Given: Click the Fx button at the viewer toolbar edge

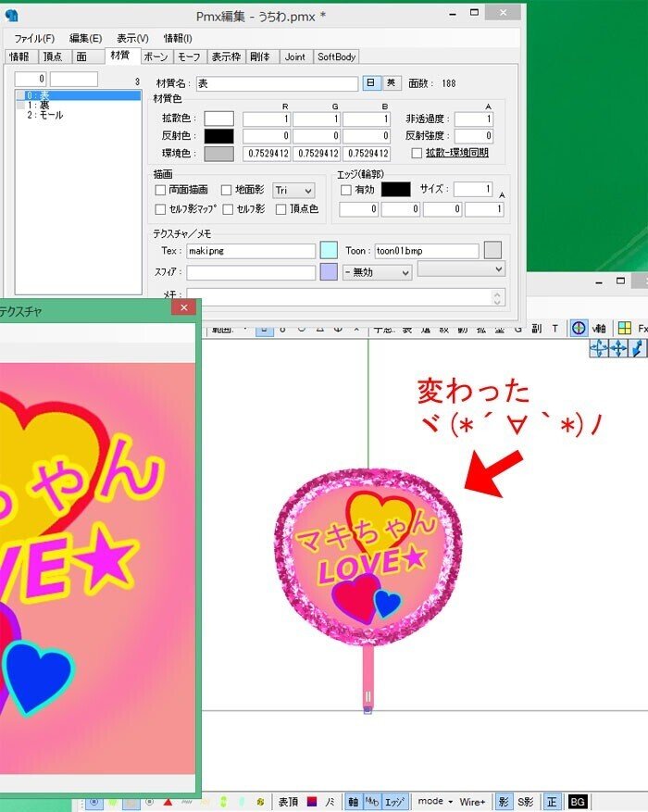Looking at the screenshot, I should pyautogui.click(x=642, y=329).
